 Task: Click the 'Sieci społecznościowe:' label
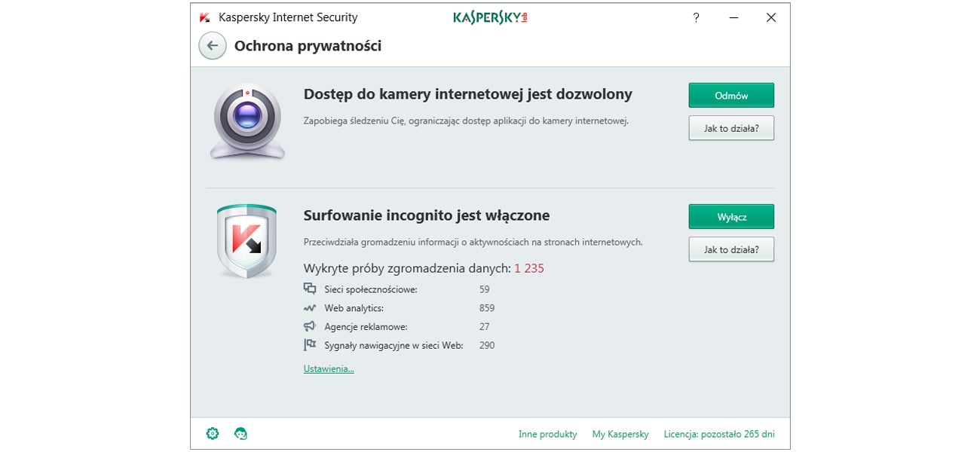click(371, 289)
